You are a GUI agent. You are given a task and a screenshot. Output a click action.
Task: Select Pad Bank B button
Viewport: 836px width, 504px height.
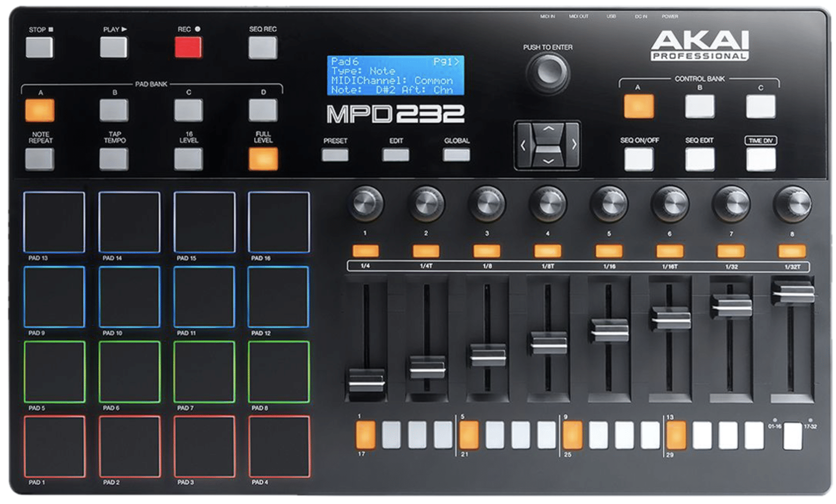point(114,111)
